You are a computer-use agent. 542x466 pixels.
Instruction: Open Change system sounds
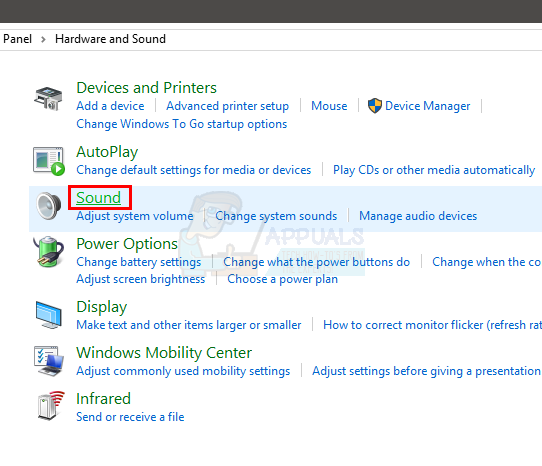(276, 216)
